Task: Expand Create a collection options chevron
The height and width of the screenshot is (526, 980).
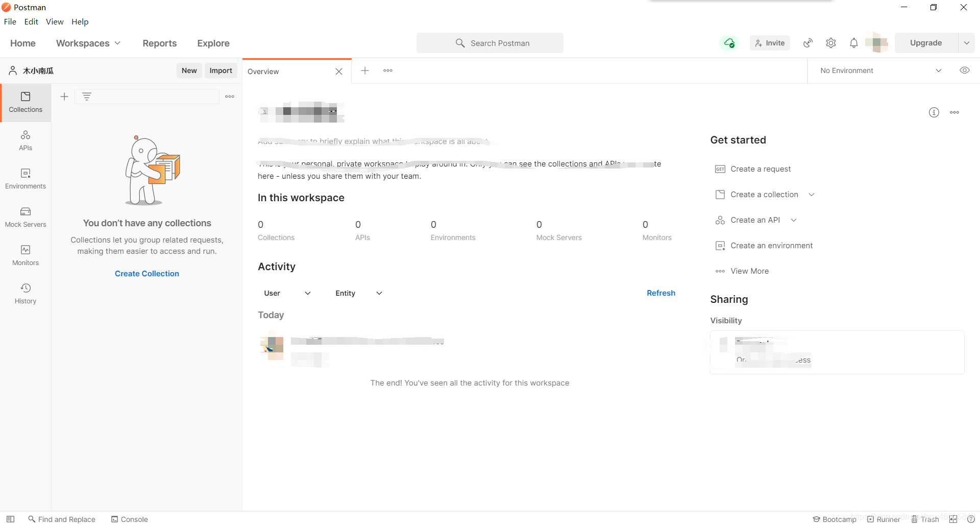Action: (x=812, y=195)
